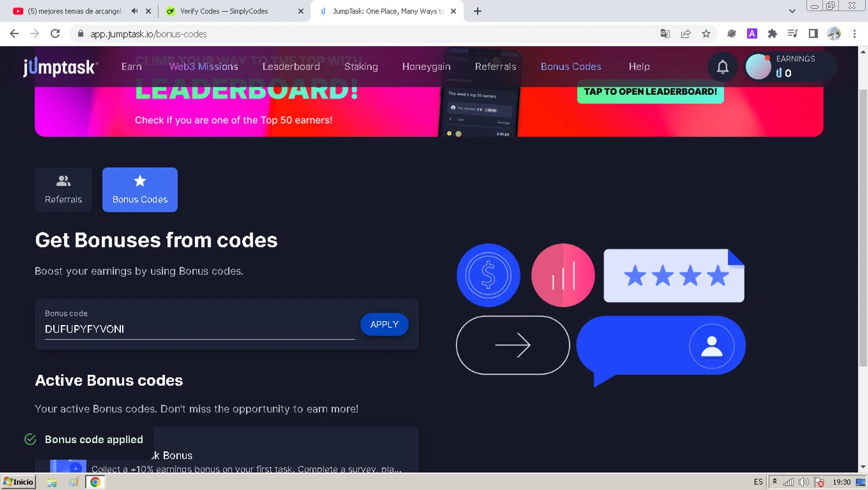Click the taskbar clock 19:30
Screen dimensions: 868x490
pos(841,482)
